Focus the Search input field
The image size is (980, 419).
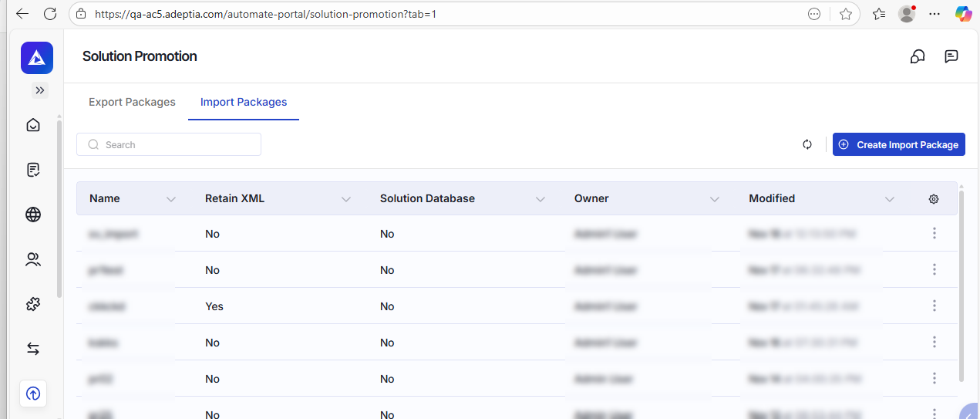169,144
